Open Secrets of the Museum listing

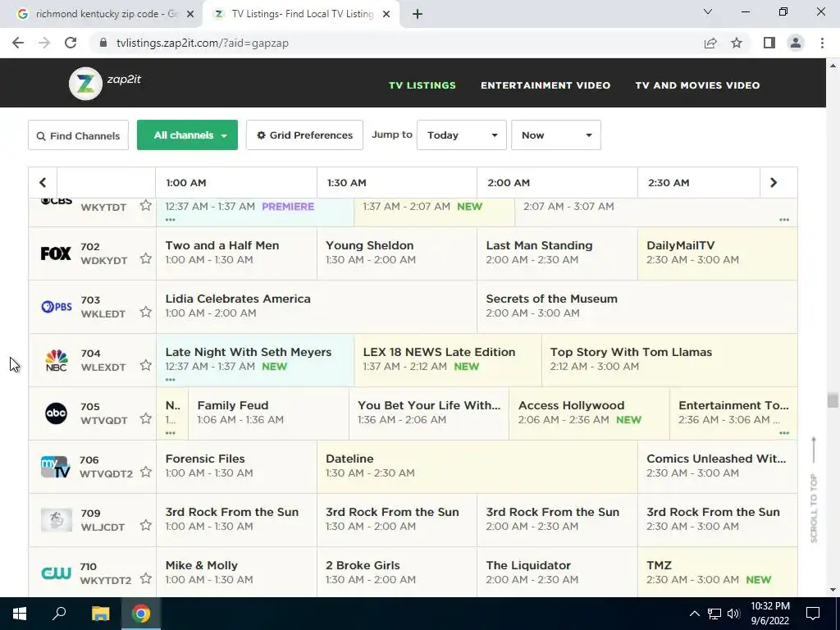pyautogui.click(x=637, y=307)
